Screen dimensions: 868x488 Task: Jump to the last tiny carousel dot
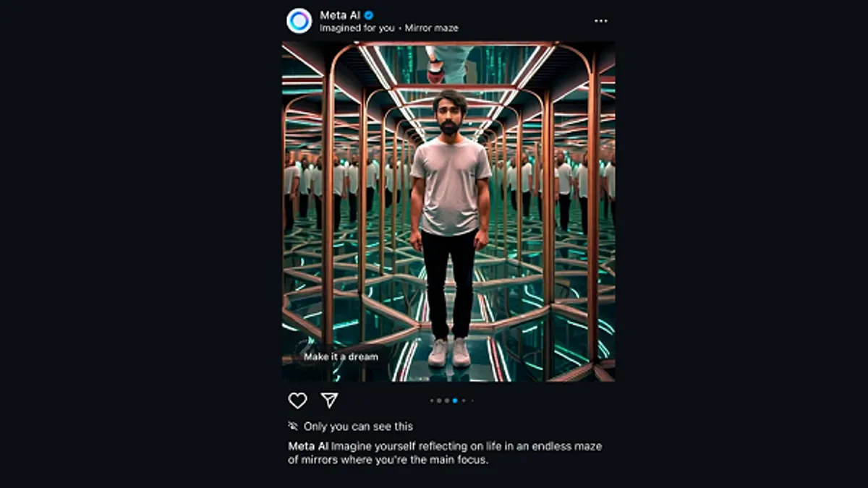(x=472, y=401)
